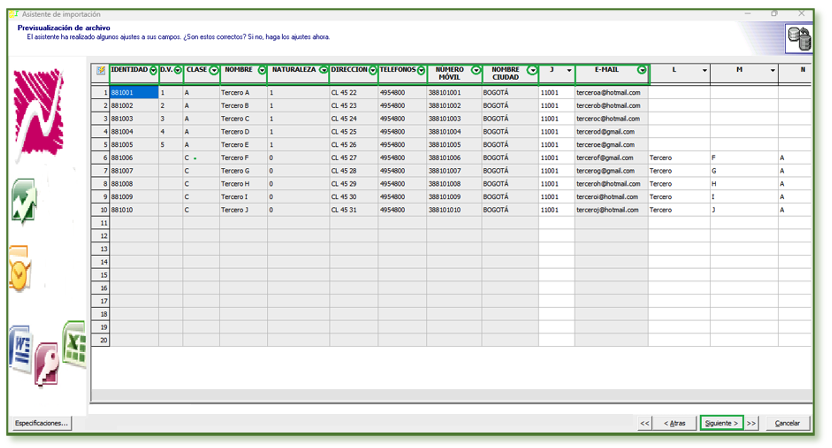Select the cell containing tercerod@gmail.com
This screenshot has width=832, height=448.
(x=611, y=132)
